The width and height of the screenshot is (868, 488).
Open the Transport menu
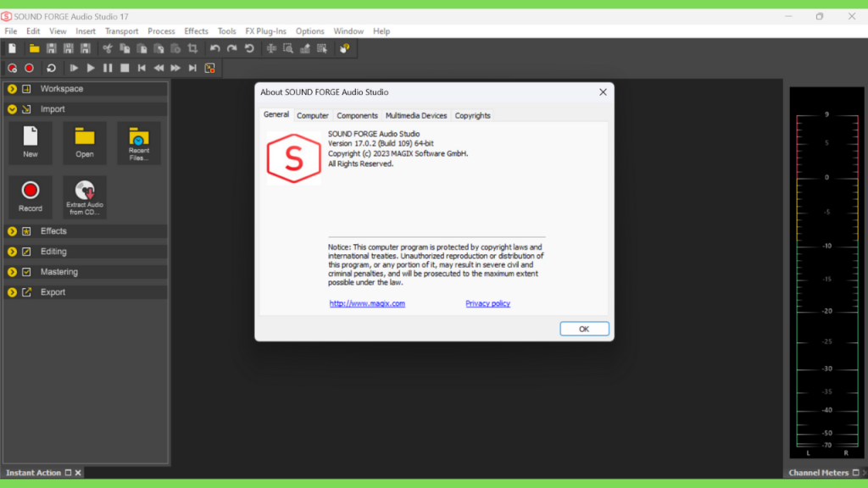[x=122, y=31]
